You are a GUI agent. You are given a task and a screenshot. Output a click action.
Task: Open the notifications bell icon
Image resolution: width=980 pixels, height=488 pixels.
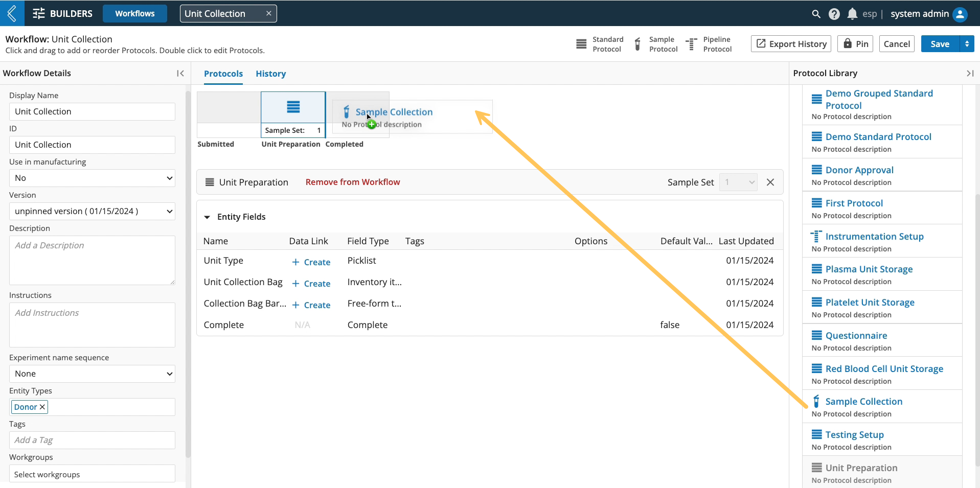tap(852, 14)
